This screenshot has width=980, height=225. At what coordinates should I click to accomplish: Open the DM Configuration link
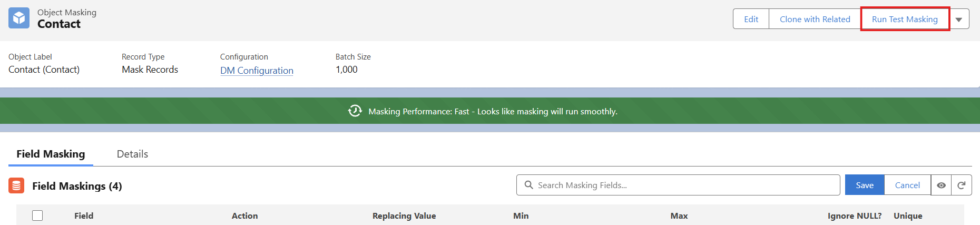click(257, 71)
